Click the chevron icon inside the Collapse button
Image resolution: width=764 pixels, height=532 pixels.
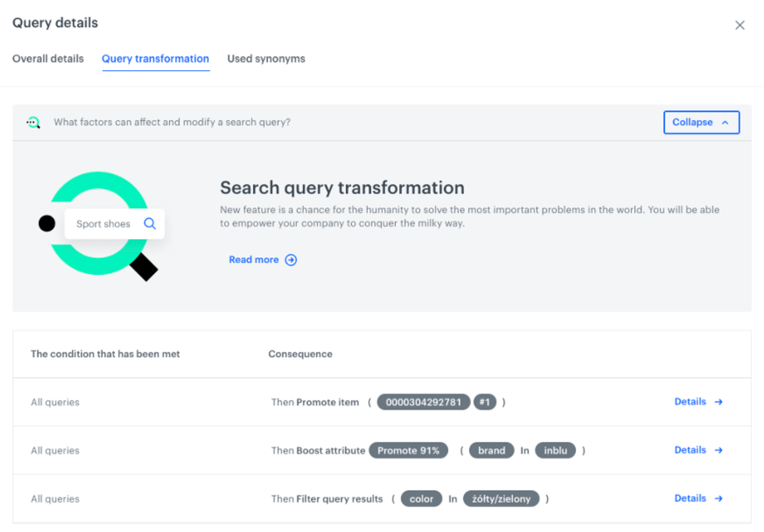pyautogui.click(x=726, y=122)
